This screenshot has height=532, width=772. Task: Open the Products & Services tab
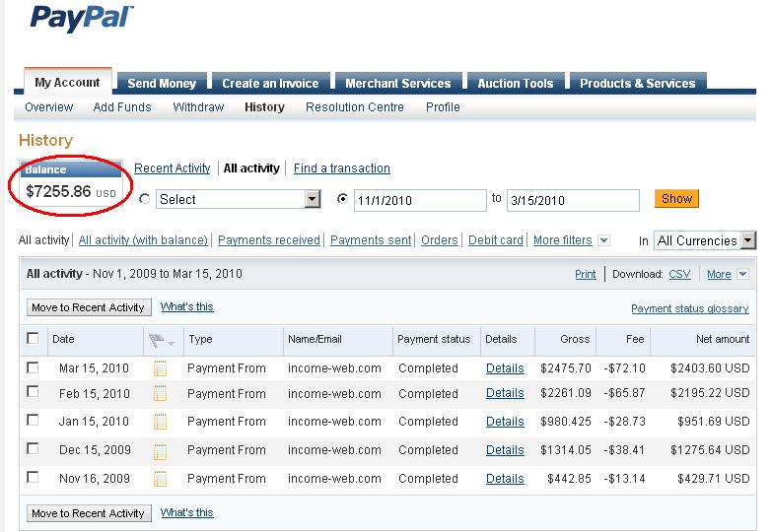click(638, 83)
